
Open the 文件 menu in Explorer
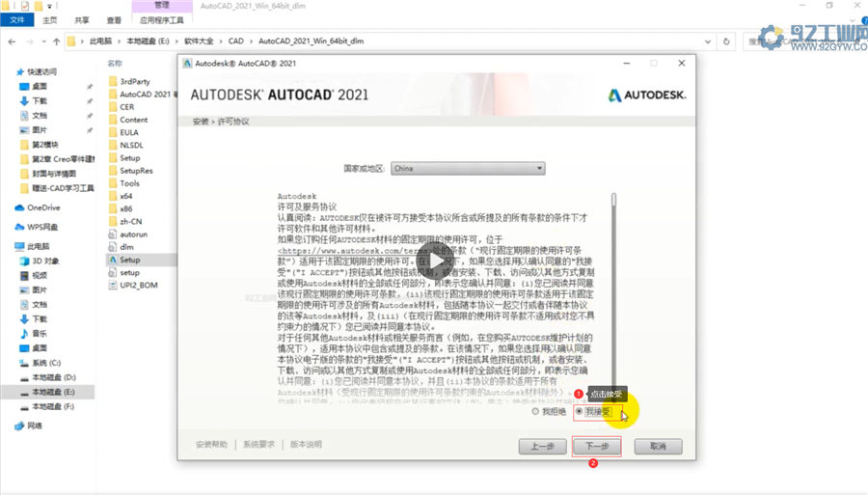tap(17, 20)
